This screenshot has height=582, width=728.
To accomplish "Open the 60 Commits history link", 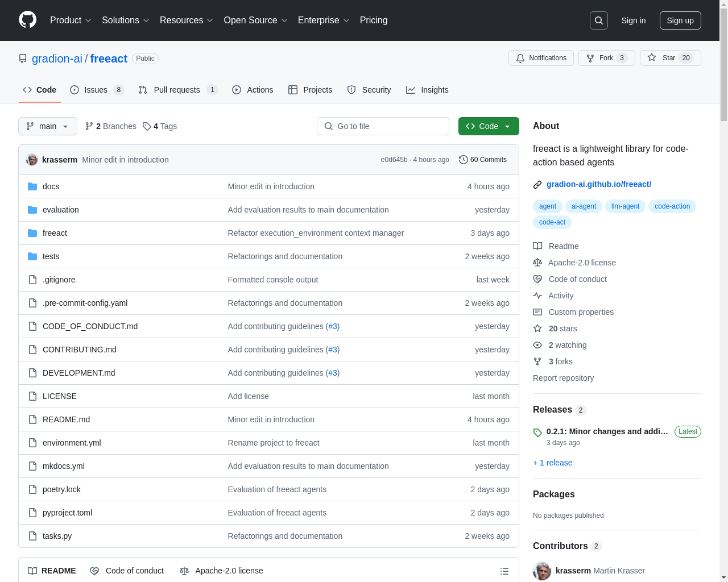I will point(483,160).
